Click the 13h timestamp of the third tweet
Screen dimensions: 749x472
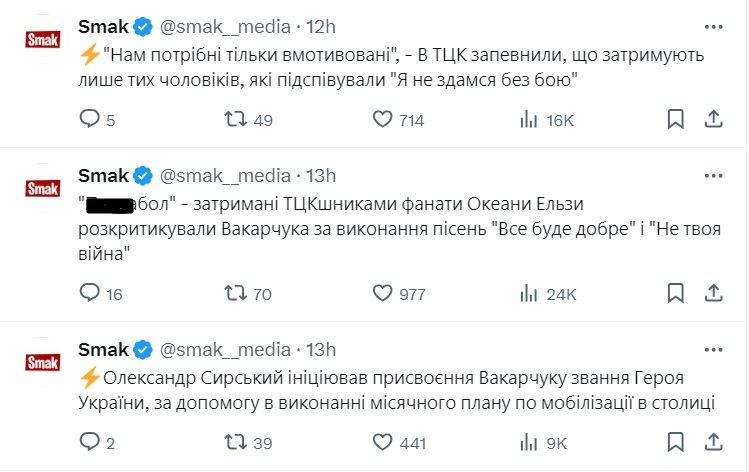click(321, 349)
